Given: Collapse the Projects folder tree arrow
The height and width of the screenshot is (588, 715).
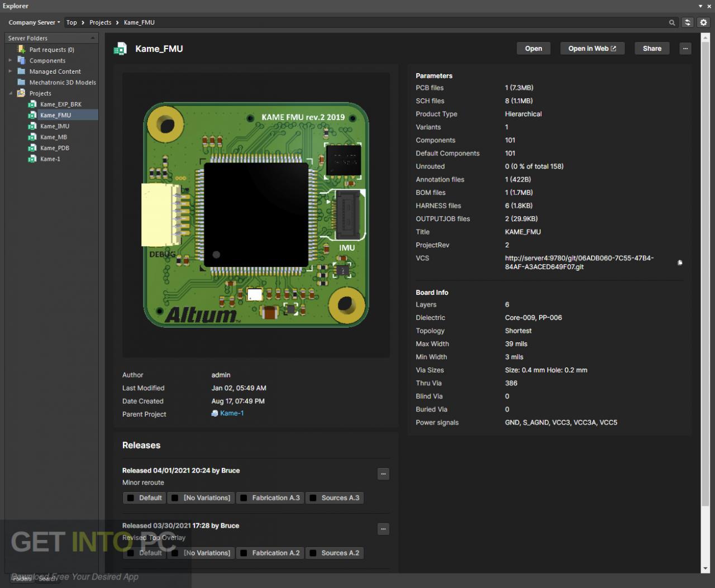Looking at the screenshot, I should click(10, 93).
